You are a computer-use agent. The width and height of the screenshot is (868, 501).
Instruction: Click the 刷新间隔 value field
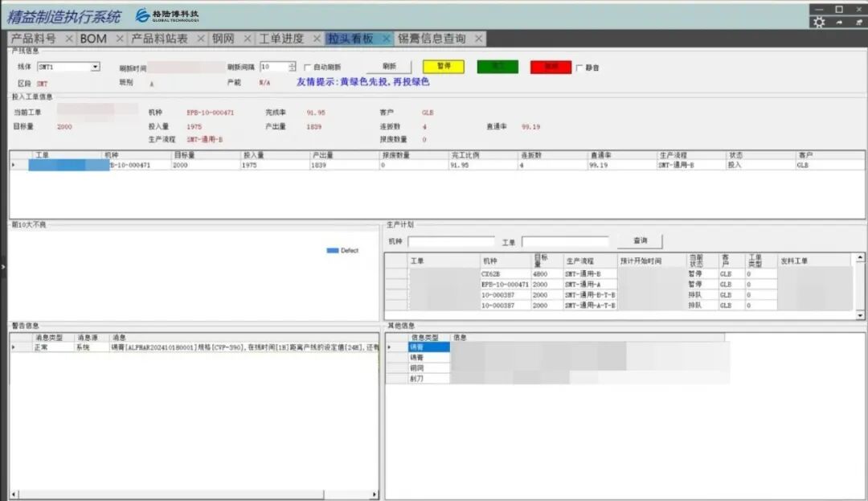(274, 67)
